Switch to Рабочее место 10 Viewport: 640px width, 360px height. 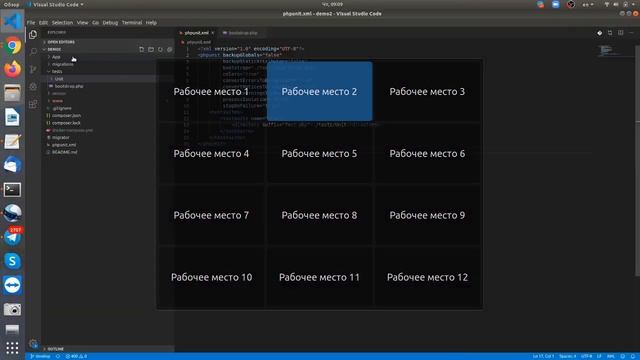coord(211,277)
